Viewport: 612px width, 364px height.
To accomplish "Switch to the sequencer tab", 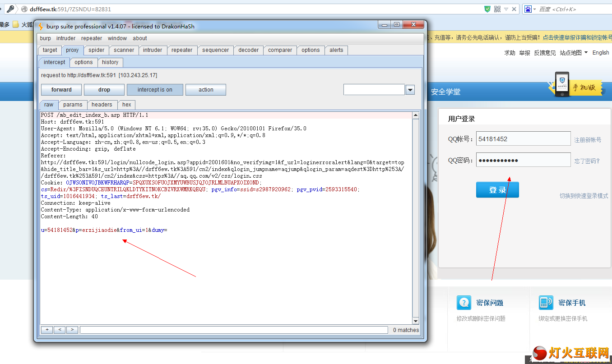I will pos(215,50).
